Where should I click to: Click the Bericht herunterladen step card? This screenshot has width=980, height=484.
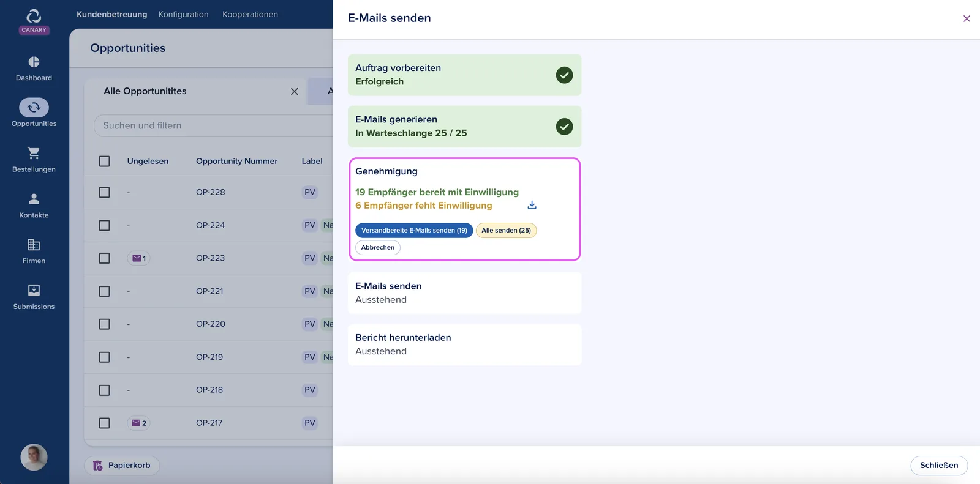coord(464,344)
